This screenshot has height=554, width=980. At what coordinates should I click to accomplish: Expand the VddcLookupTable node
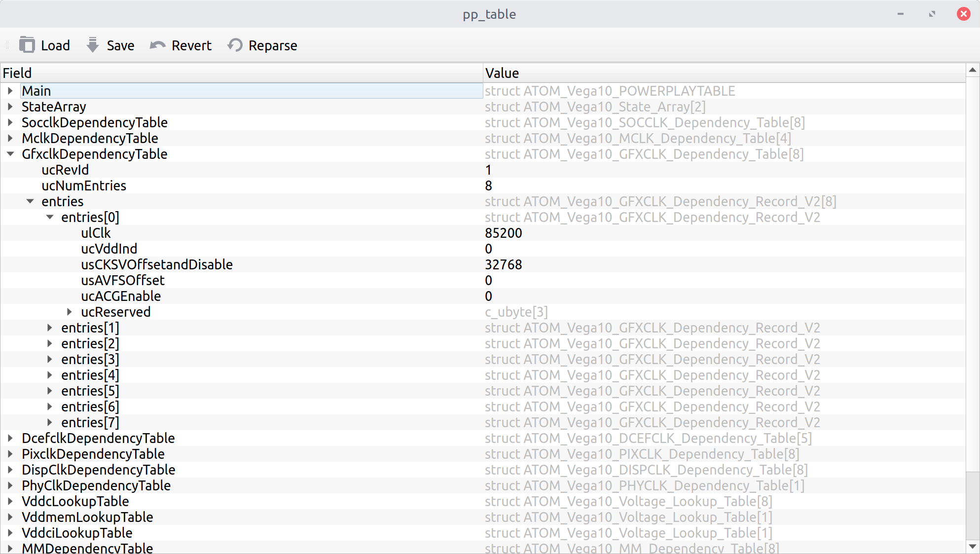(x=10, y=501)
